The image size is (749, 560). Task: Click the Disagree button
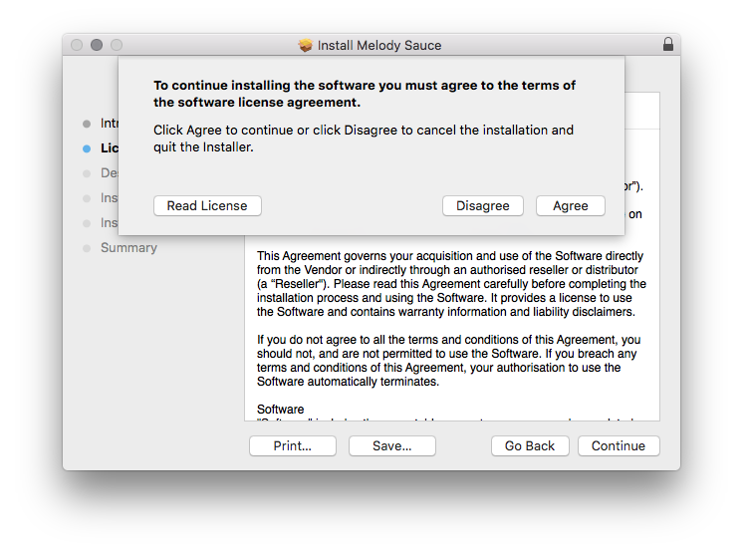pos(482,206)
